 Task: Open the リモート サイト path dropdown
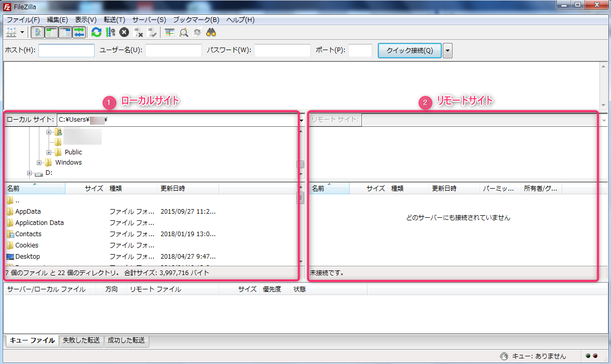(x=604, y=120)
